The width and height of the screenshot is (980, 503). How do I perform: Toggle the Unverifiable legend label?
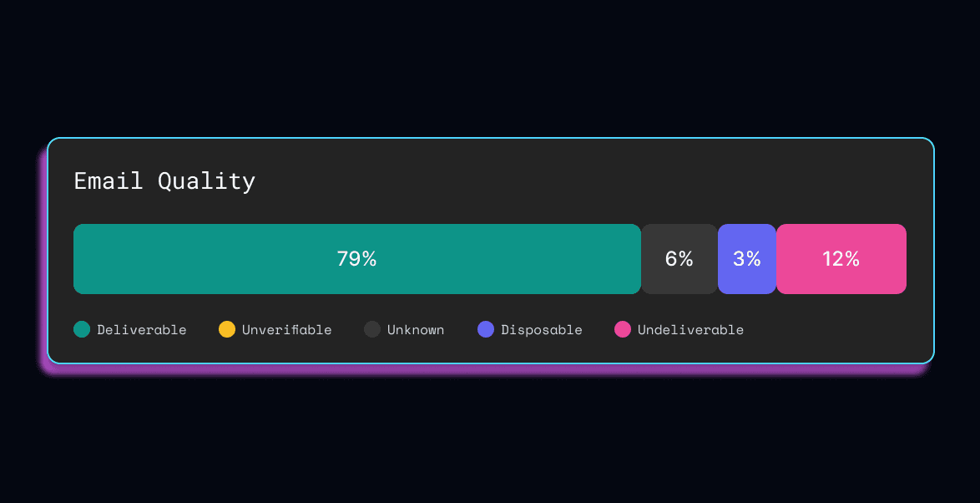tap(287, 330)
